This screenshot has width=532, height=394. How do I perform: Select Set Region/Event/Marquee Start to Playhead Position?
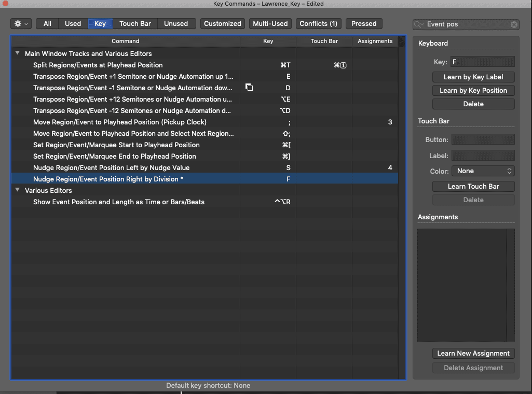(204, 145)
